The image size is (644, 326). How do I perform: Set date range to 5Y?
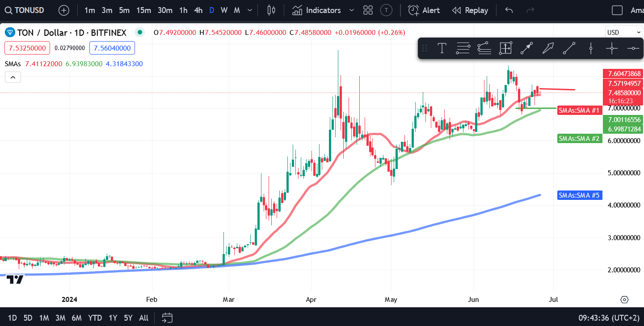128,318
